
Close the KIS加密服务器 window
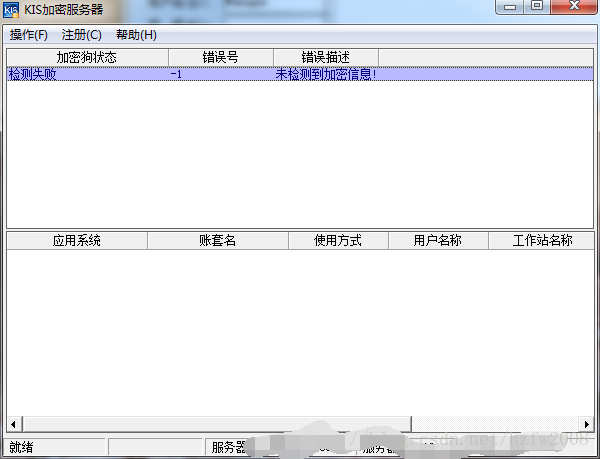click(575, 7)
